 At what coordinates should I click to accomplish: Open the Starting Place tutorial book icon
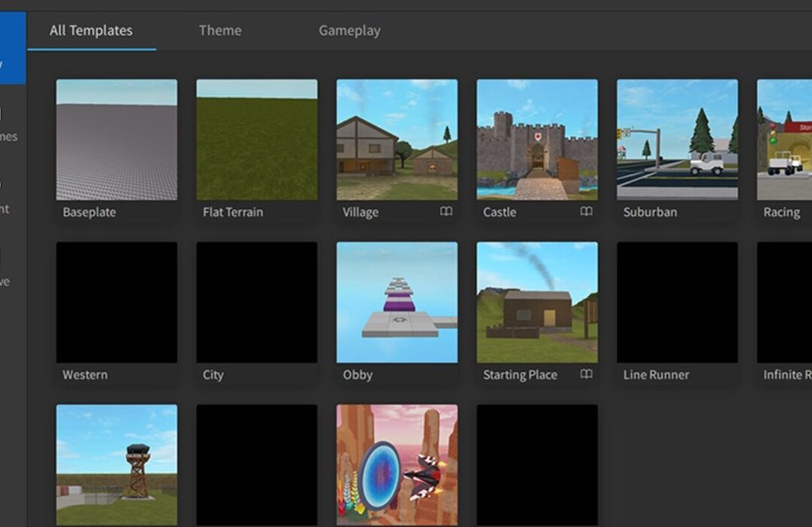coord(586,374)
